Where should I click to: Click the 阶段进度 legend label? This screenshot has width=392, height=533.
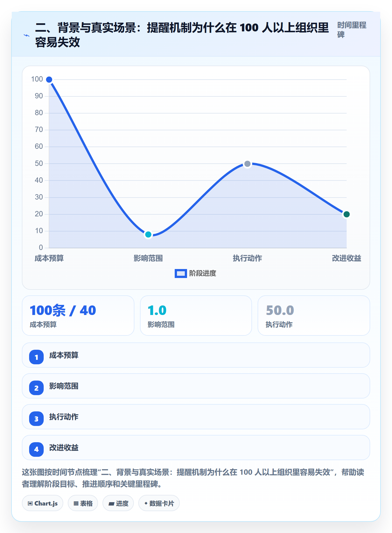coord(203,273)
